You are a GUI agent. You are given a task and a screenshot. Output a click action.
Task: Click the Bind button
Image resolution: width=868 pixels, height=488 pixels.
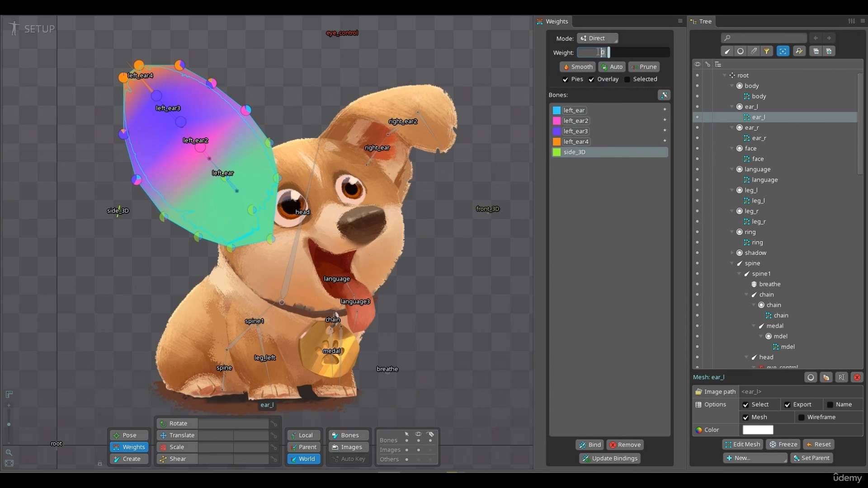(x=590, y=445)
